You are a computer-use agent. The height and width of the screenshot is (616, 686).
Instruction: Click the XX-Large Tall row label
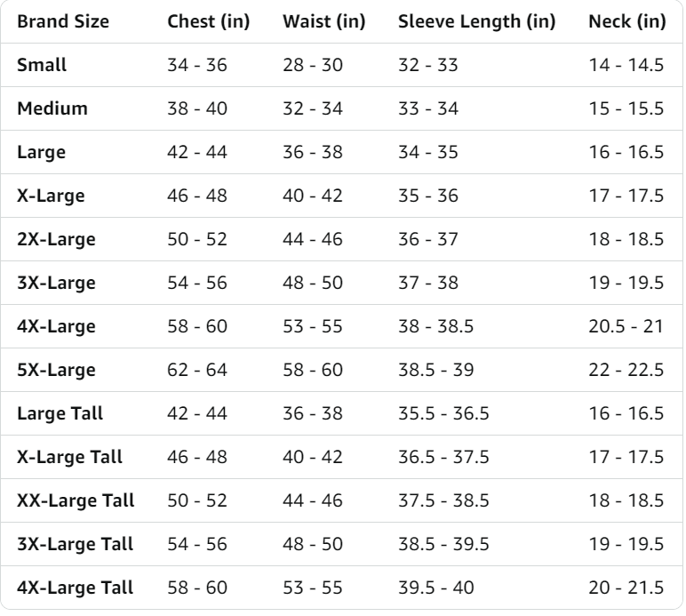76,501
